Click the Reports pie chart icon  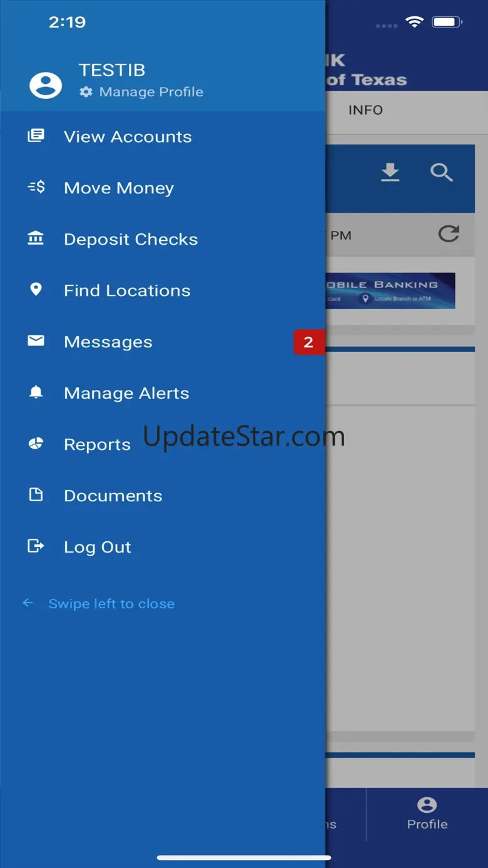[x=36, y=444]
